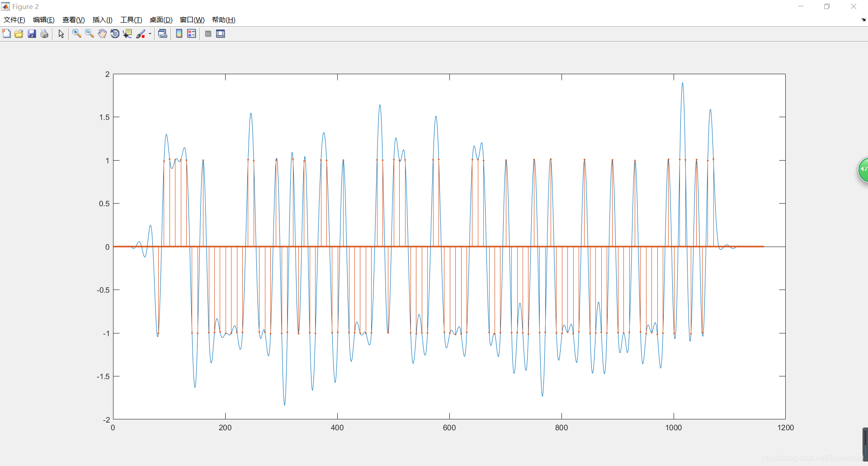Click the Link Plot icon
The height and width of the screenshot is (466, 868).
click(163, 34)
